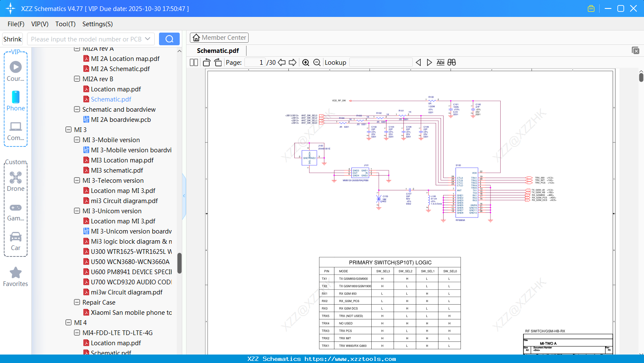This screenshot has width=644, height=363.
Task: Collapse the MI2A rev B folder
Action: click(x=77, y=79)
